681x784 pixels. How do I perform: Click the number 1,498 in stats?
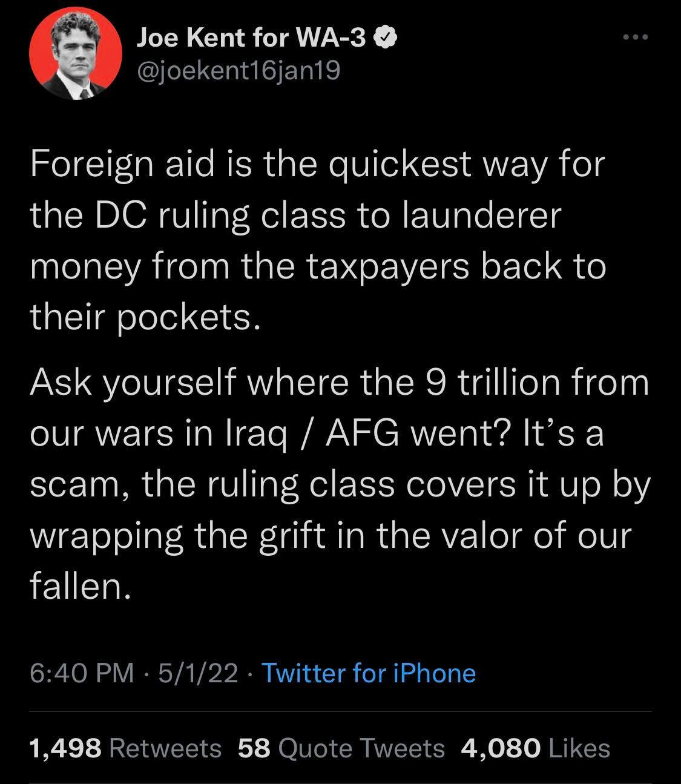[65, 748]
